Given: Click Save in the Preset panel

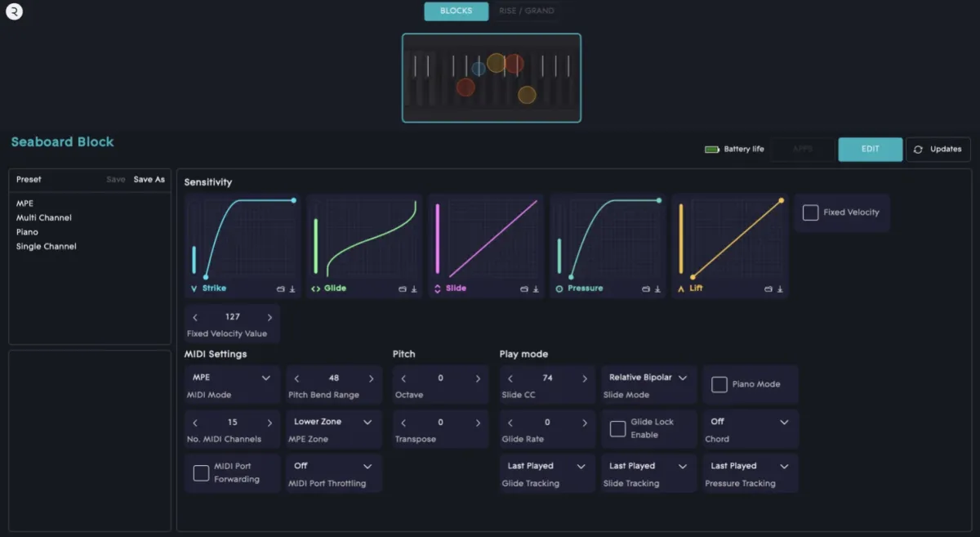Looking at the screenshot, I should click(116, 179).
